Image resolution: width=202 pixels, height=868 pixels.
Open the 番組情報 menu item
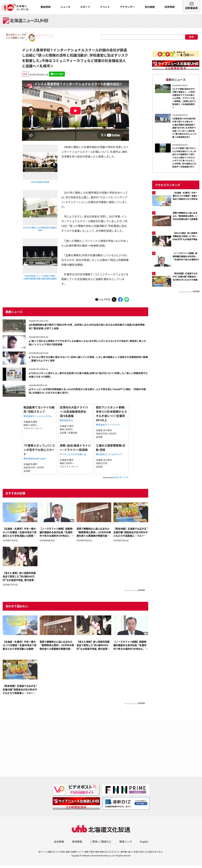[x=45, y=7]
